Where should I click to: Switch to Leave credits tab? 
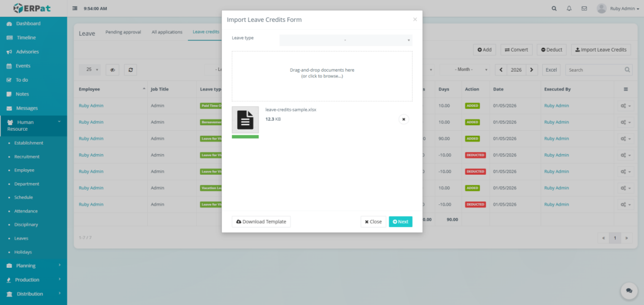tap(206, 32)
